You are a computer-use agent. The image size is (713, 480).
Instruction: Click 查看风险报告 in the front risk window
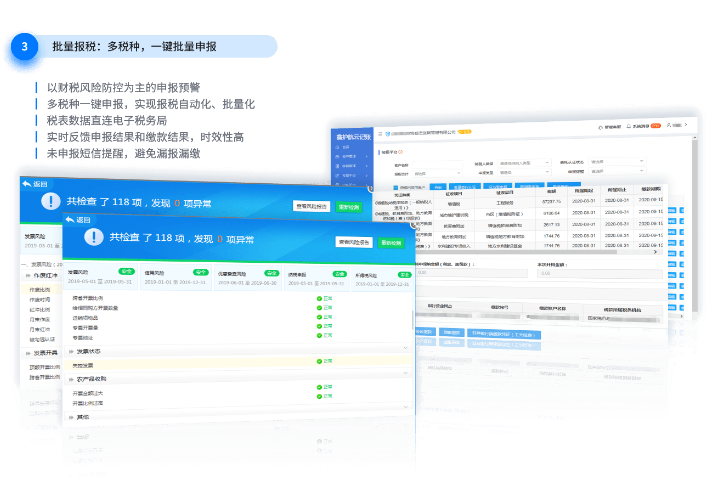click(x=354, y=242)
